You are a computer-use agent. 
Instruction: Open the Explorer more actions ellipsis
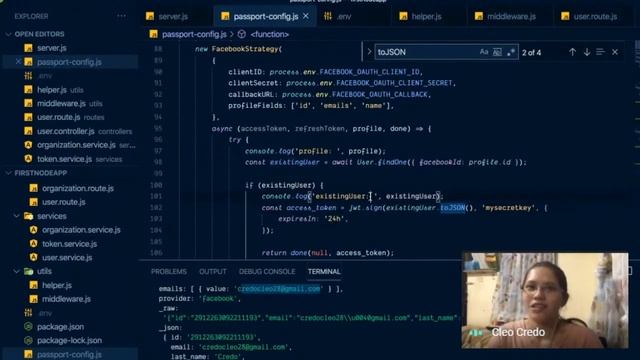pyautogui.click(x=121, y=16)
